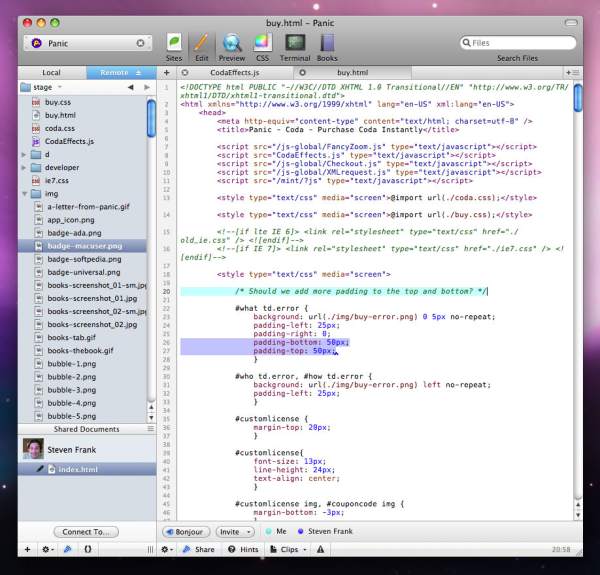Open the Invite dropdown
Viewport: 600px width, 575px height.
235,532
